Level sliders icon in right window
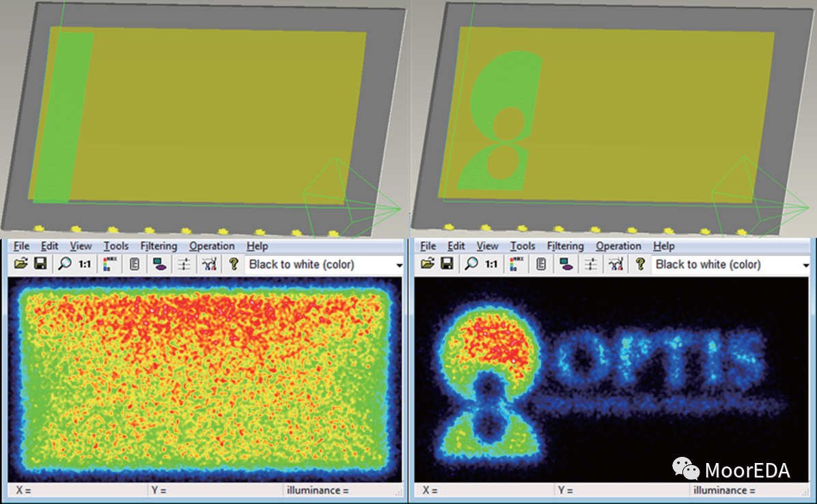Screen dimensions: 817x504 pyautogui.click(x=590, y=264)
